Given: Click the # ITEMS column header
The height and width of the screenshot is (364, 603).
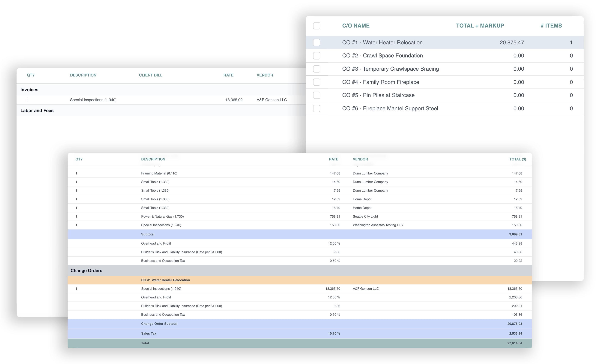Looking at the screenshot, I should [551, 26].
